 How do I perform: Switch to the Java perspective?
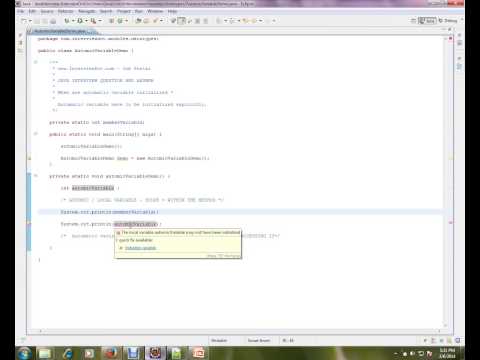(427, 21)
